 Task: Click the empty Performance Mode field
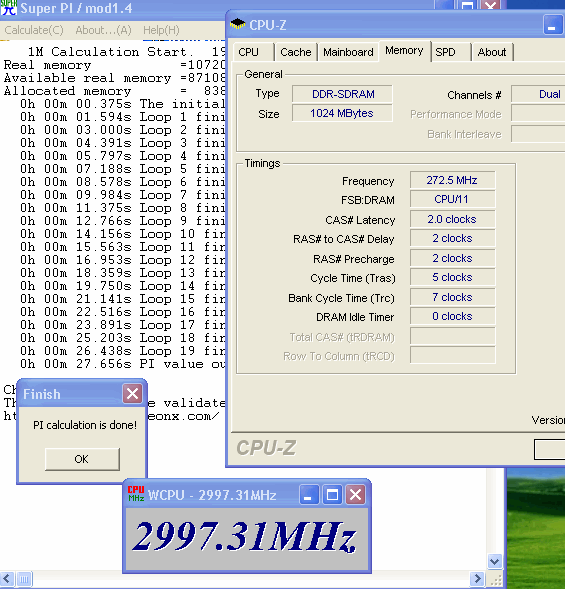click(538, 114)
